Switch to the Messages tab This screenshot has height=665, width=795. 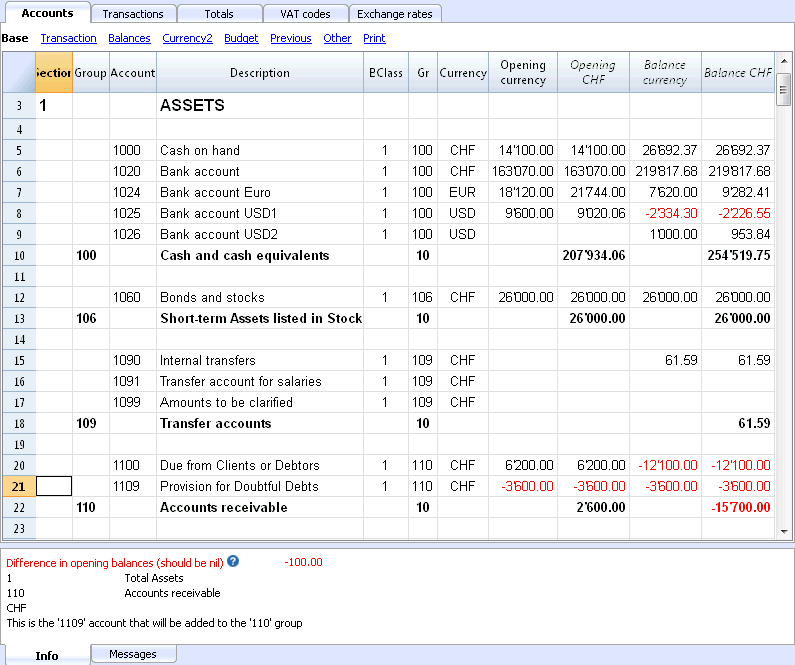coord(133,654)
